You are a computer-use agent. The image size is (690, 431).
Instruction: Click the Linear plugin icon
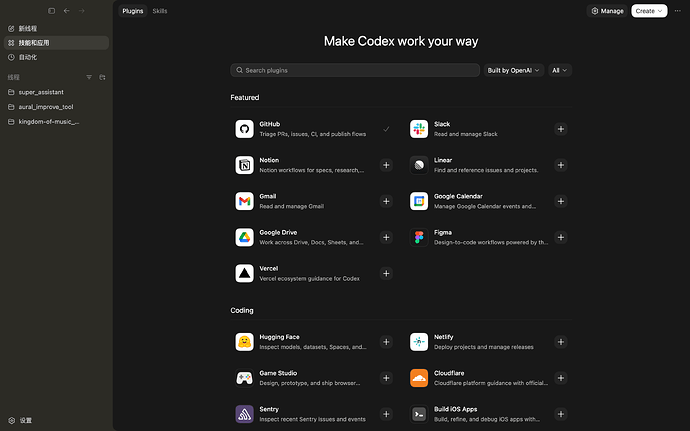click(x=419, y=165)
